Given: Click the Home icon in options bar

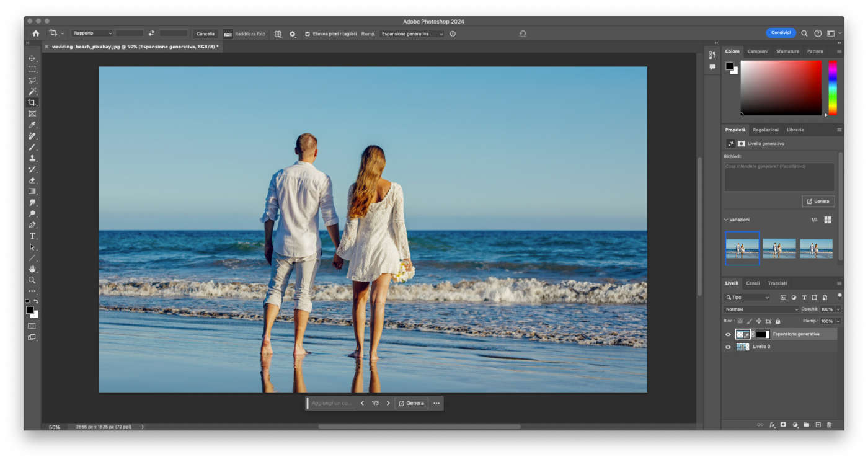Looking at the screenshot, I should pos(35,33).
